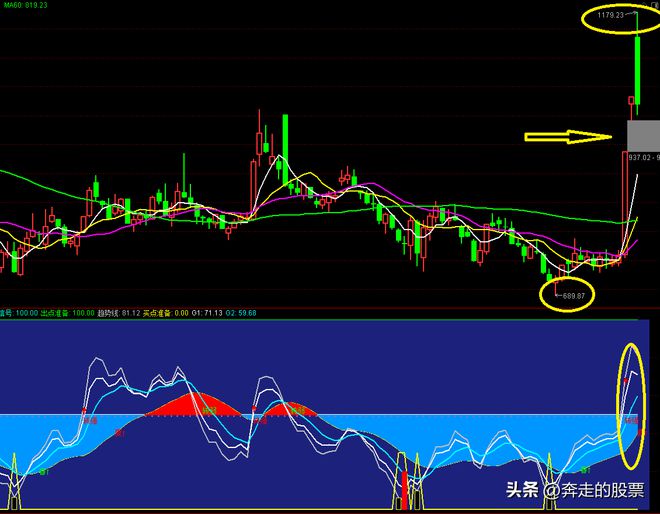Click the red bar at the indicator bottom

(x=404, y=490)
